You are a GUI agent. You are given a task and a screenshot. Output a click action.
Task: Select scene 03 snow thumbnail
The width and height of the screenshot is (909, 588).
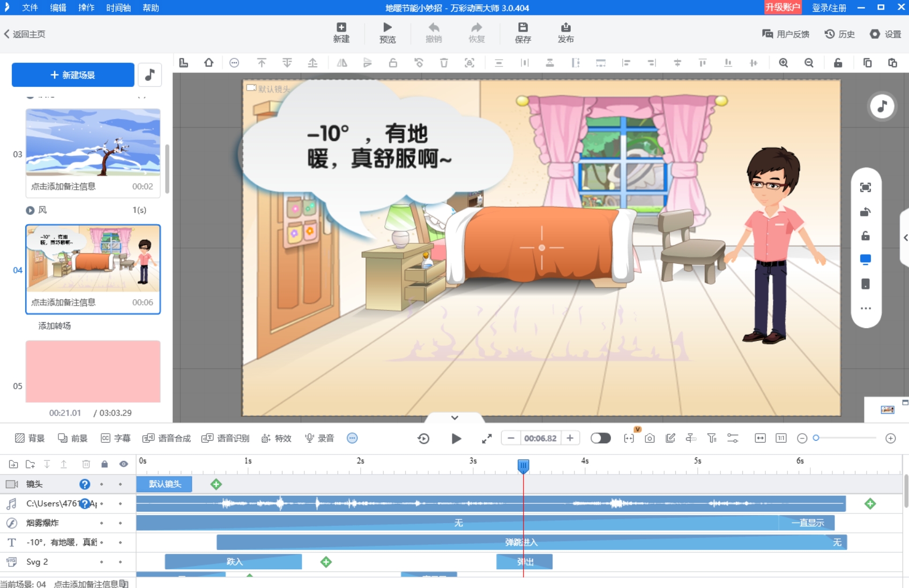click(x=93, y=142)
